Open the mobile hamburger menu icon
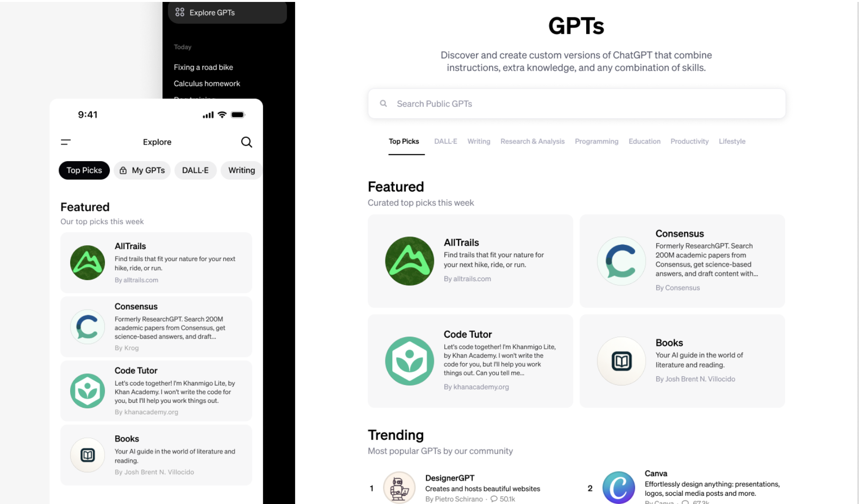The image size is (859, 504). pos(66,142)
